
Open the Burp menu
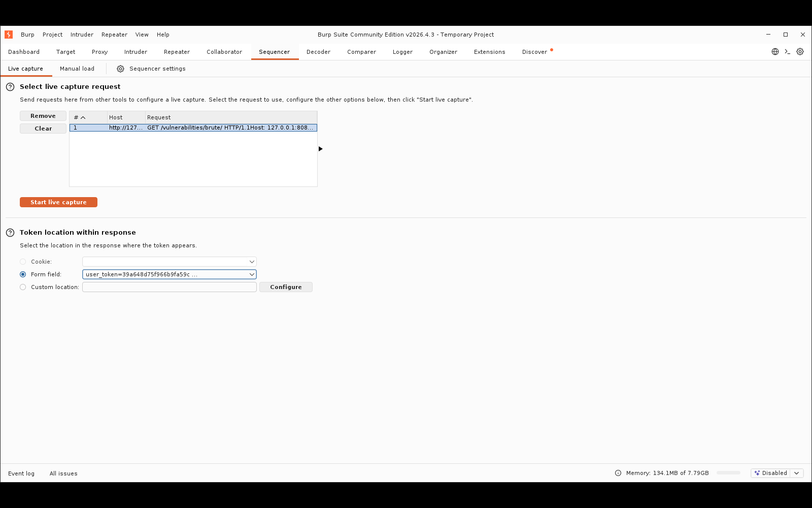click(x=27, y=35)
